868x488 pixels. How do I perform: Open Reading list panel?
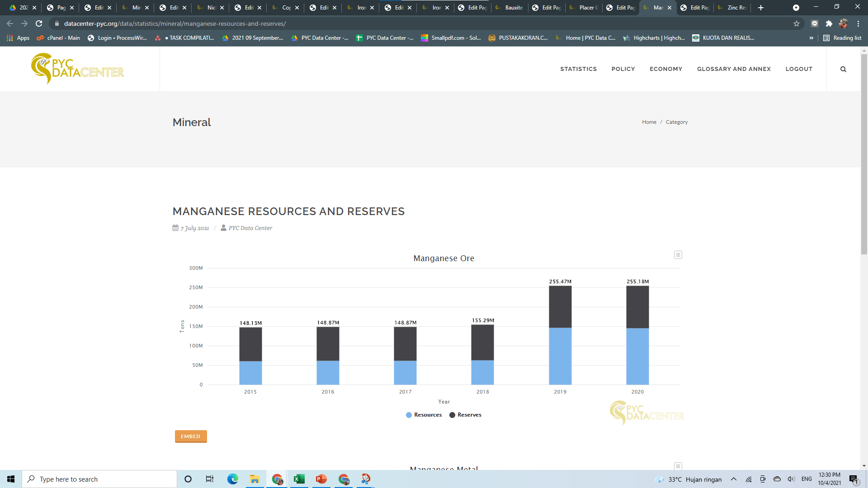[x=842, y=38]
